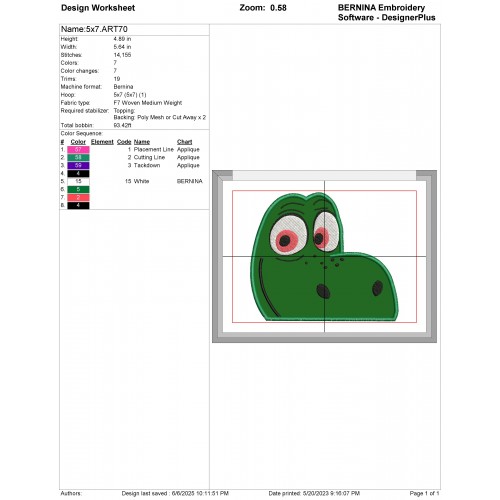The height and width of the screenshot is (500, 500).
Task: Click the "Date printed" footer timestamp
Action: (314, 493)
